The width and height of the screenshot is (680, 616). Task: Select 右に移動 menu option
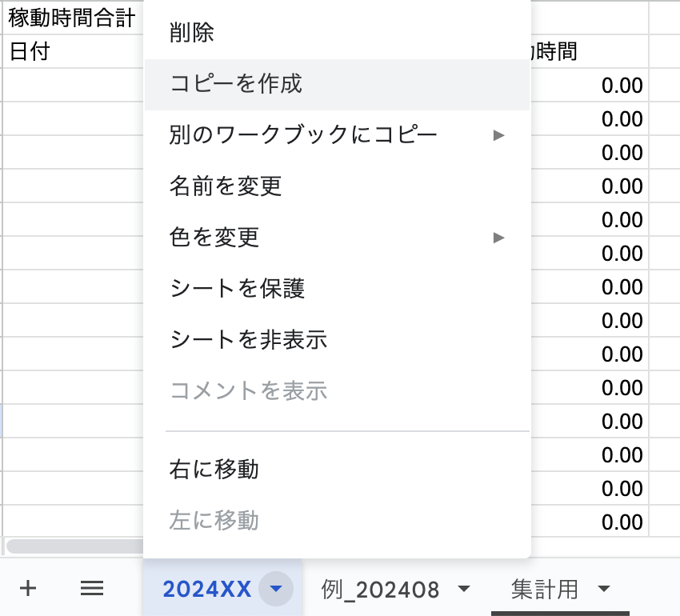click(214, 469)
